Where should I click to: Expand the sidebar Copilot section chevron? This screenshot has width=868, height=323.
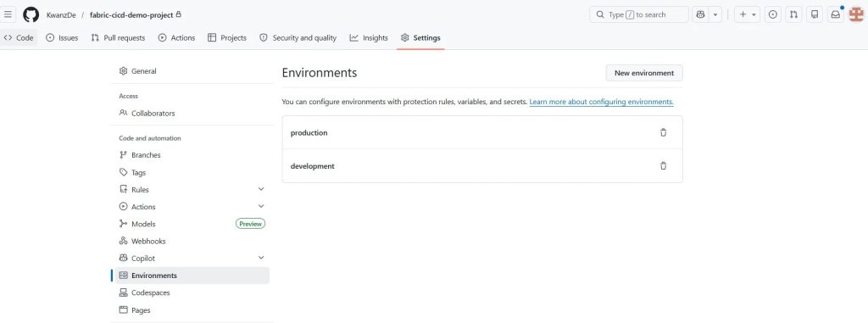coord(261,259)
